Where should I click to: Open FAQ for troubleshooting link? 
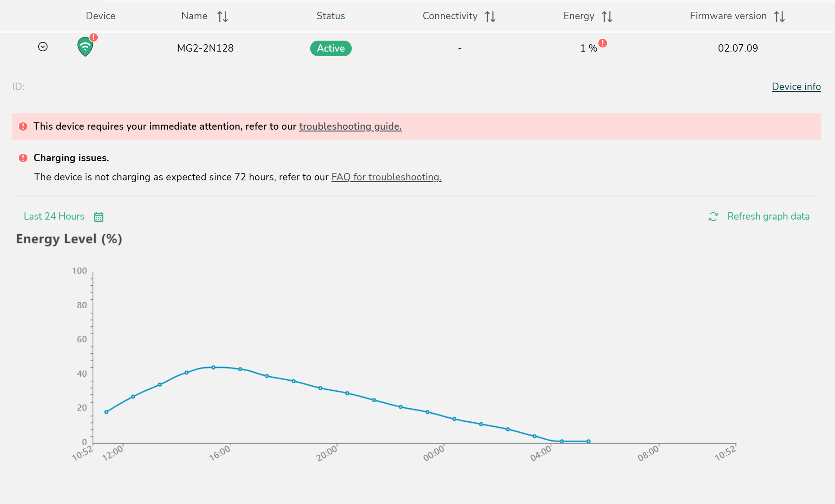(x=386, y=177)
